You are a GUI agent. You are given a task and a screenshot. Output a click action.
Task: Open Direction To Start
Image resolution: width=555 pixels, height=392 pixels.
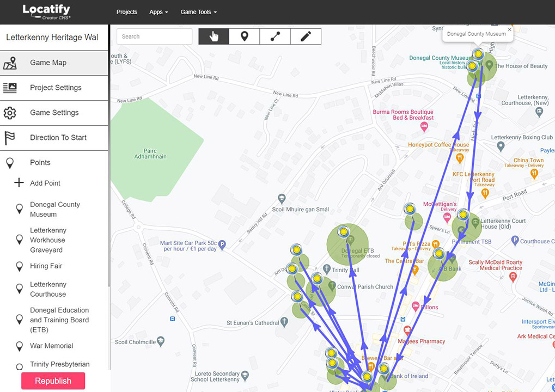[54, 138]
